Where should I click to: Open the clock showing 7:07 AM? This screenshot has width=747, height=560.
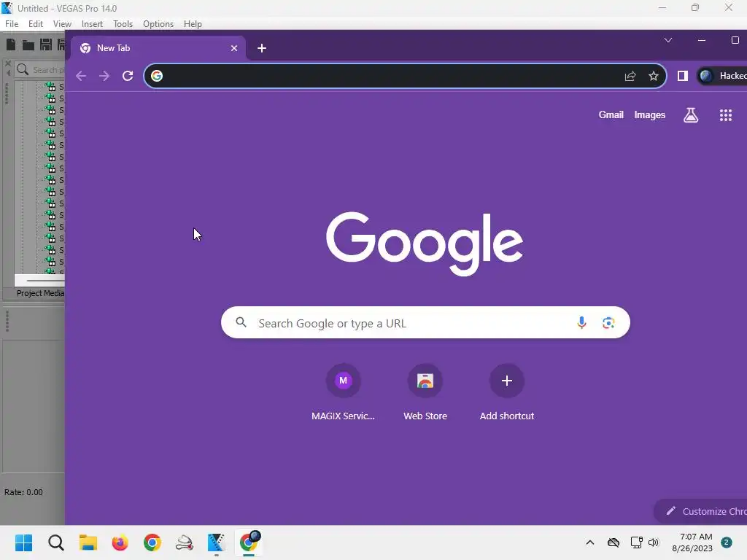(x=692, y=542)
